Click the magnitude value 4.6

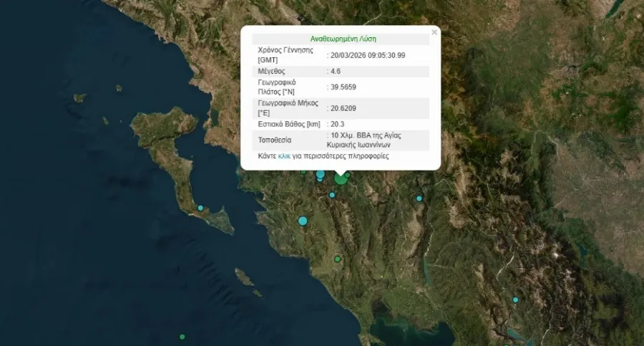(335, 72)
